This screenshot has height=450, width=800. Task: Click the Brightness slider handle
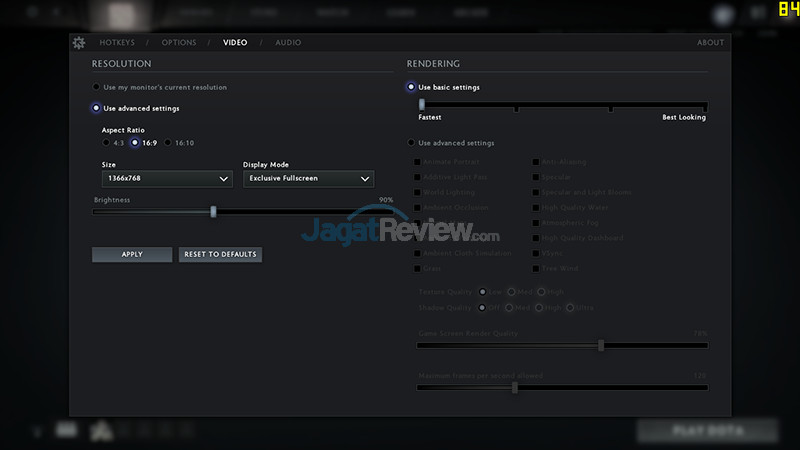pyautogui.click(x=213, y=211)
